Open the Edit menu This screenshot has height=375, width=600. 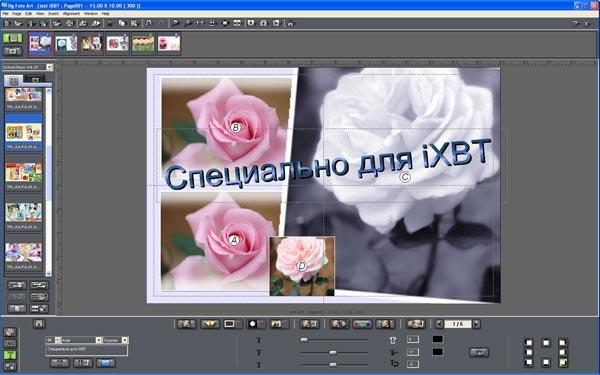(29, 13)
